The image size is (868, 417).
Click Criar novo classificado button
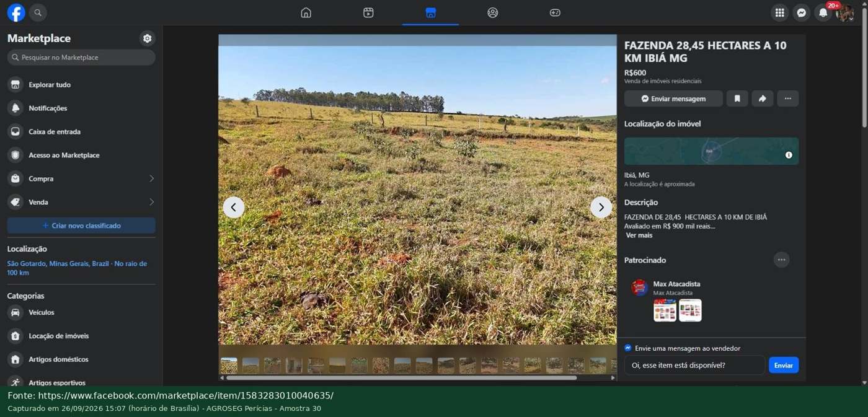81,226
